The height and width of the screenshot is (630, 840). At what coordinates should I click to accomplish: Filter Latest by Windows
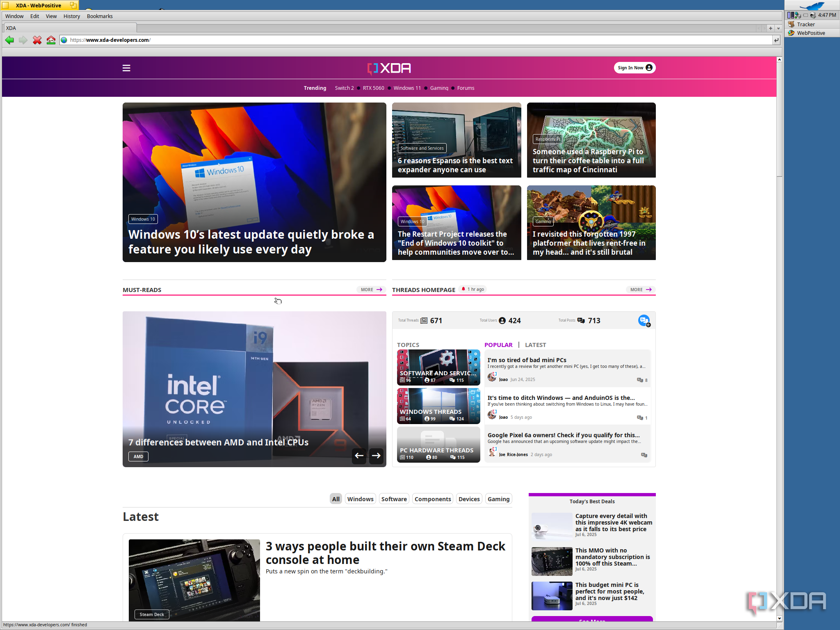click(x=360, y=499)
